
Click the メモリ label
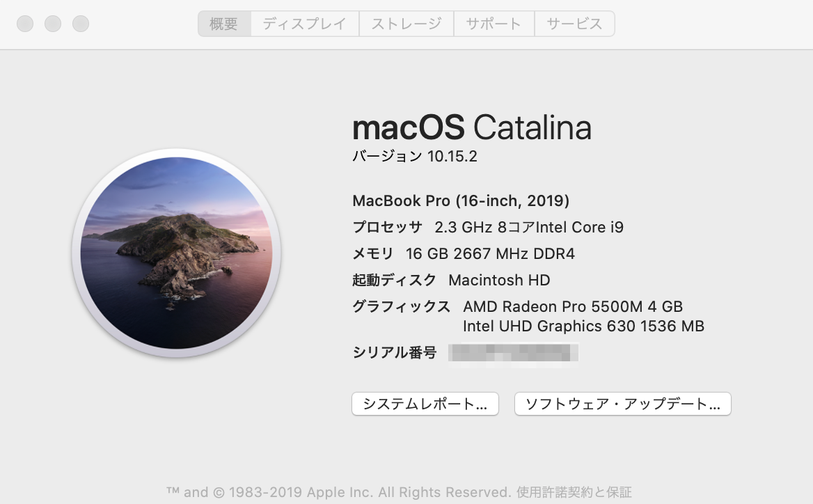coord(373,253)
